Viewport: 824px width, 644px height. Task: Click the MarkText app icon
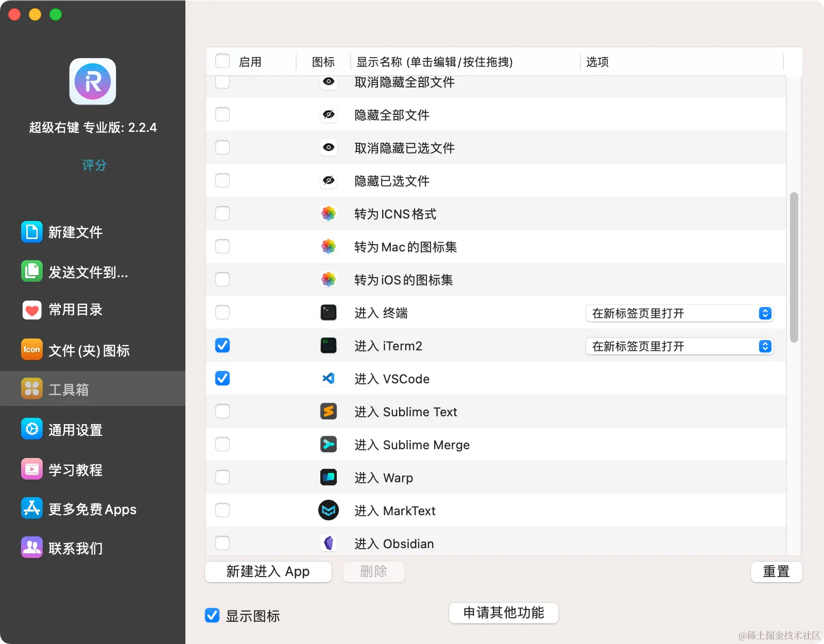(329, 510)
